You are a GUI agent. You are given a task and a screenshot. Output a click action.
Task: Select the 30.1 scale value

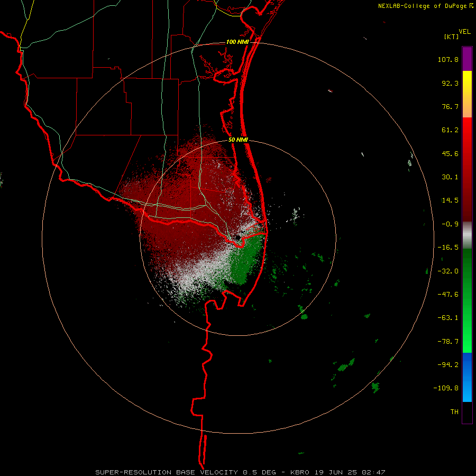(x=450, y=177)
